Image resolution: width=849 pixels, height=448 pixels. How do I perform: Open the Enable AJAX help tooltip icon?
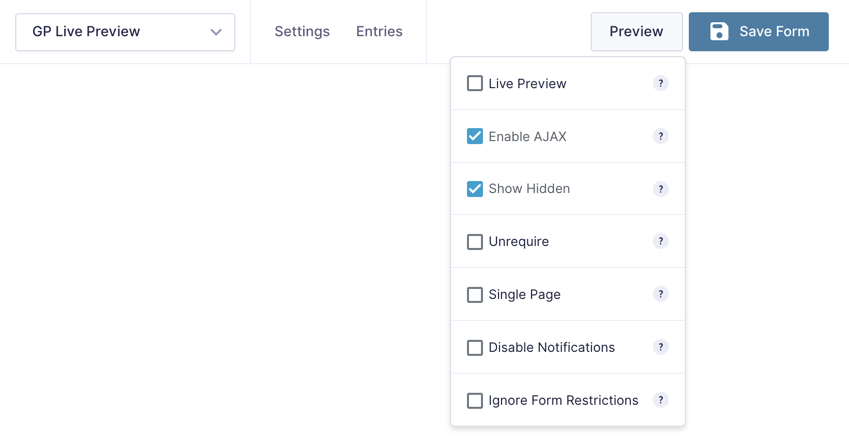pyautogui.click(x=660, y=137)
